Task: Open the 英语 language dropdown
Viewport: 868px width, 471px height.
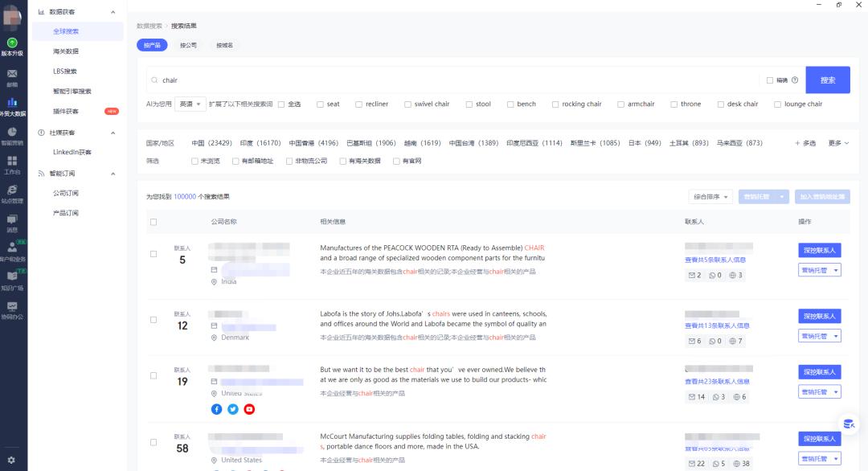Action: [x=190, y=104]
